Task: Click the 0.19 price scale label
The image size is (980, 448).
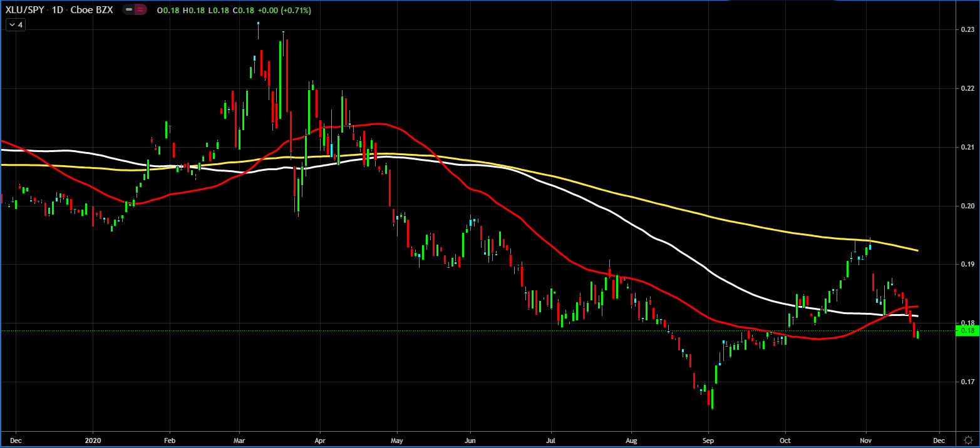Action: (x=967, y=265)
